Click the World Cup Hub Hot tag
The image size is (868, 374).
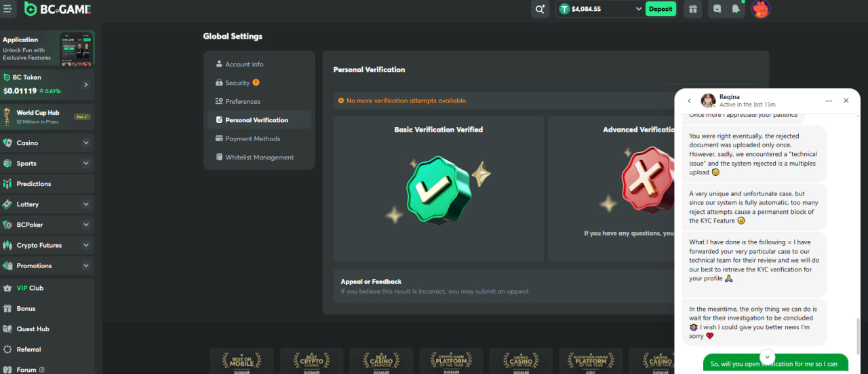[82, 117]
